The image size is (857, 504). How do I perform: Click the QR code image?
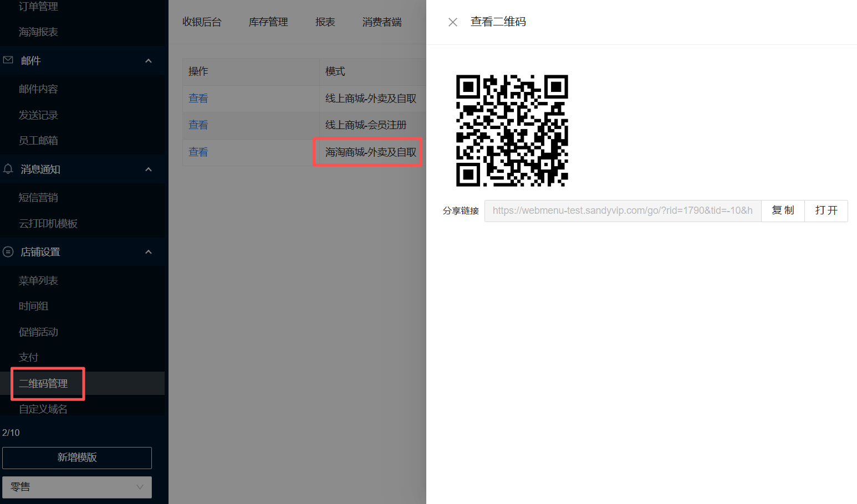pos(512,131)
